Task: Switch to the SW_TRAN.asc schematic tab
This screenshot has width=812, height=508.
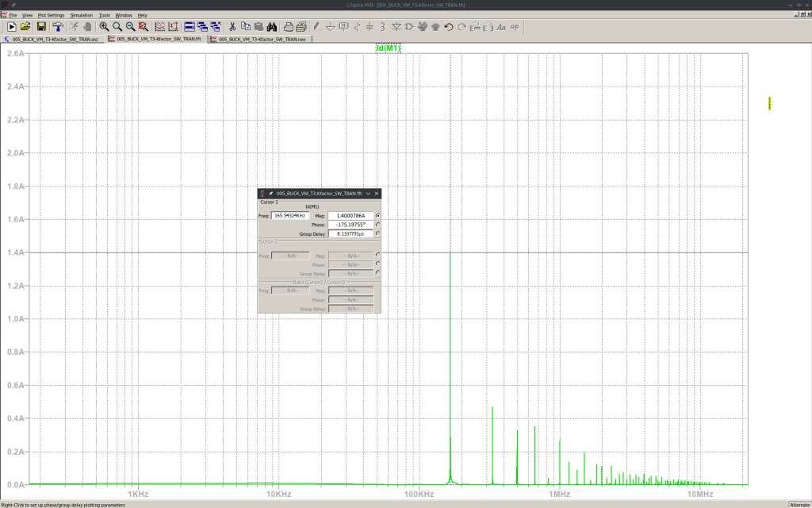Action: point(53,39)
